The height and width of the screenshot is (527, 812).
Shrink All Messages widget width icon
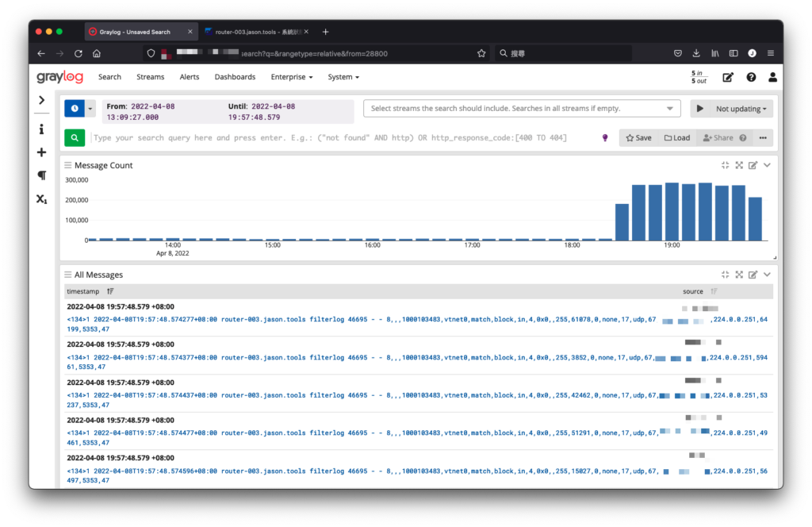tap(725, 275)
